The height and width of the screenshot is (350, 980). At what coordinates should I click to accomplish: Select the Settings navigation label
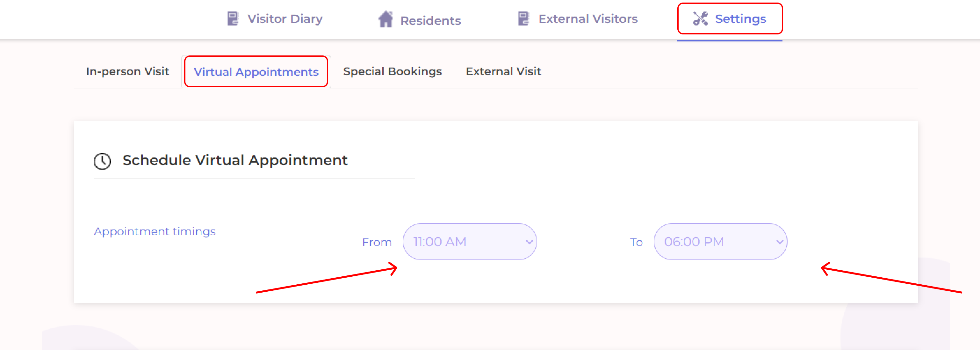(740, 18)
